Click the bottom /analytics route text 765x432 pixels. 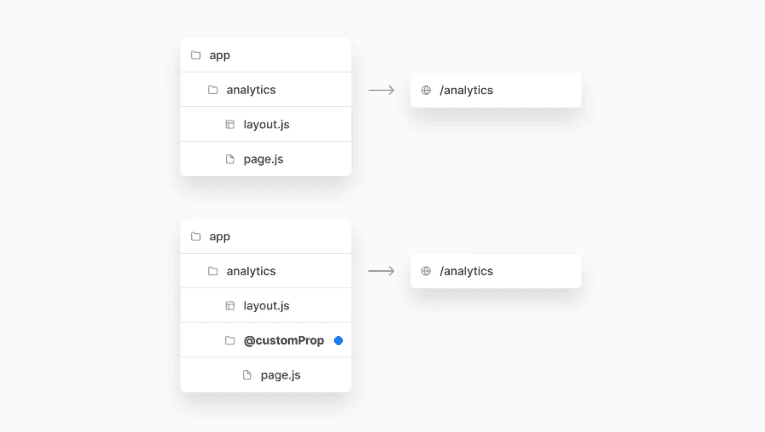coord(466,271)
